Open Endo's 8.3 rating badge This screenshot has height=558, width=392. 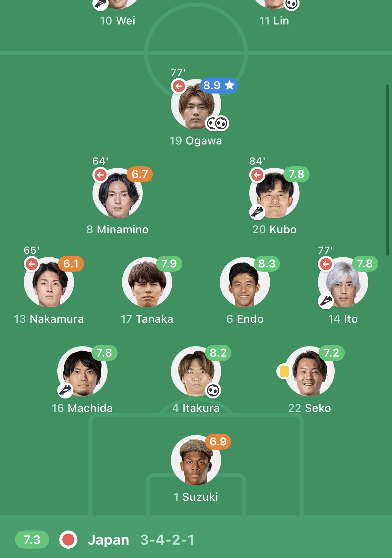267,264
